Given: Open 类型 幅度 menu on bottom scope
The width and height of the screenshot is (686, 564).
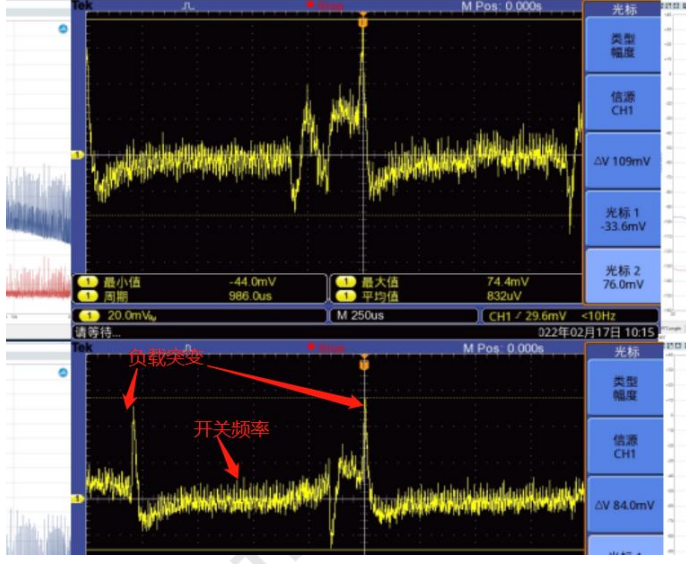Looking at the screenshot, I should click(625, 388).
